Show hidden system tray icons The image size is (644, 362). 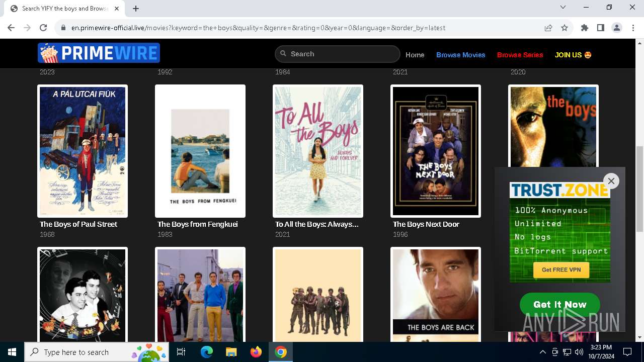(x=542, y=352)
